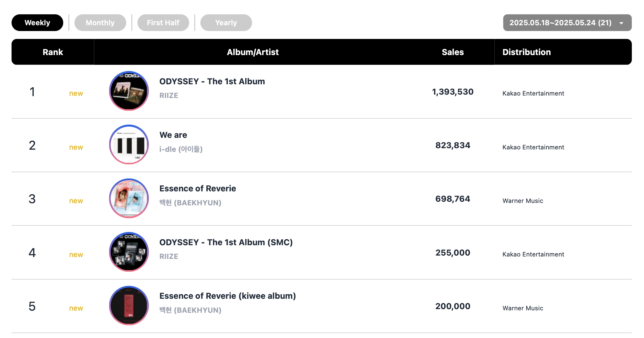Screen dimensions: 644x338
Task: Open the ODYSSEY (SMC) album cover thumbnail
Action: [x=129, y=252]
